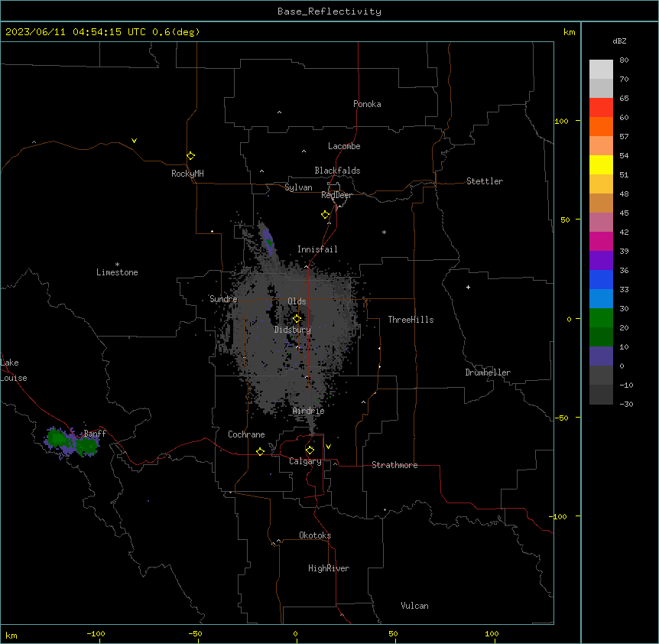Image resolution: width=659 pixels, height=644 pixels.
Task: Click the Drumheller label
Action: (x=488, y=372)
